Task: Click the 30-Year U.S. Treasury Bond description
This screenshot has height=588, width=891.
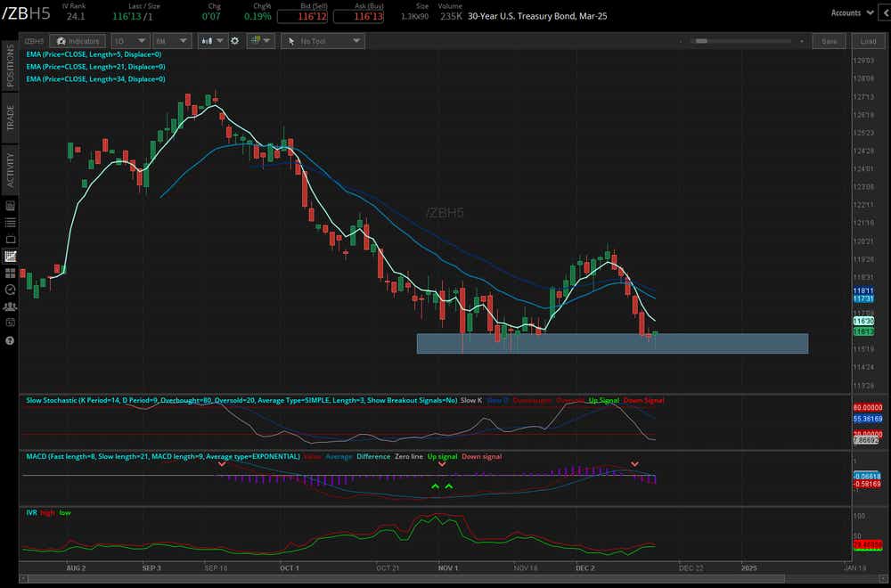Action: [537, 16]
